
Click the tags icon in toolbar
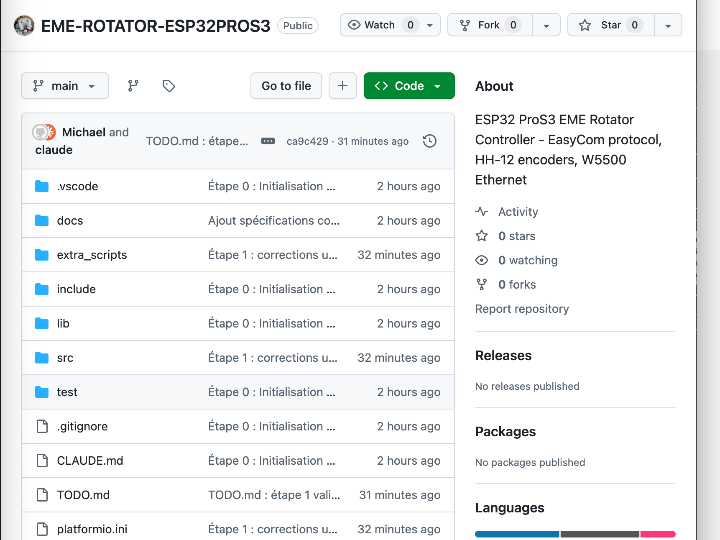click(x=169, y=86)
